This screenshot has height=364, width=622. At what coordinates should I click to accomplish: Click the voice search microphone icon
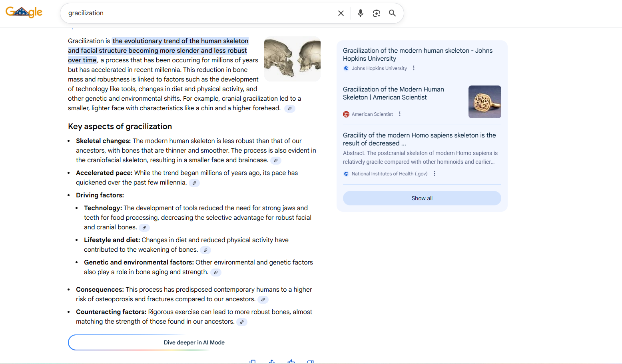click(360, 13)
